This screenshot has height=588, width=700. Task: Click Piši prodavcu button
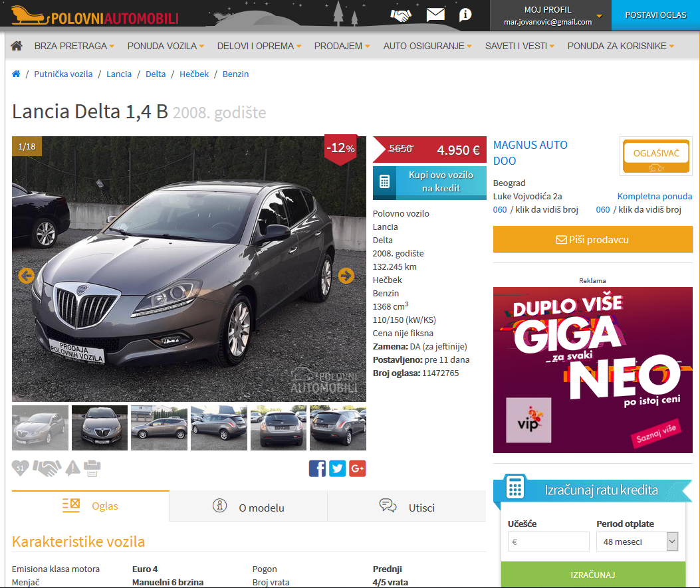tap(593, 240)
